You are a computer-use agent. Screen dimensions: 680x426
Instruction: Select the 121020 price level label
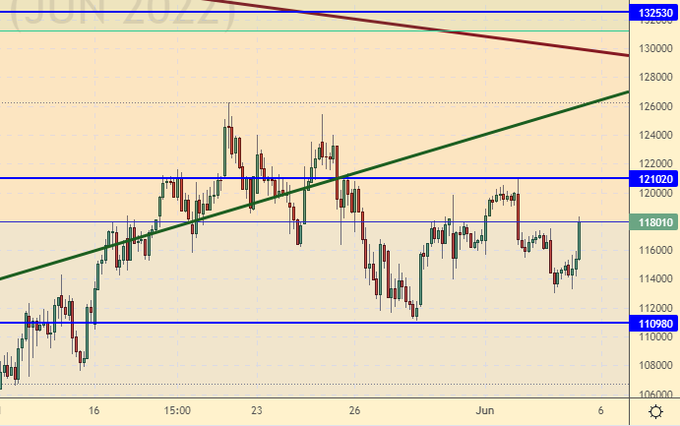(654, 178)
